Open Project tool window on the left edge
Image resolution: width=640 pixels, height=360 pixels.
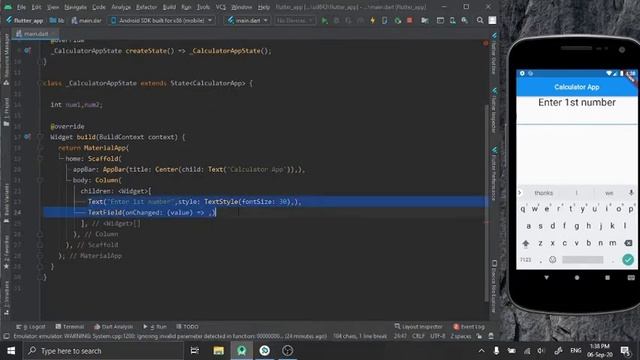click(6, 111)
